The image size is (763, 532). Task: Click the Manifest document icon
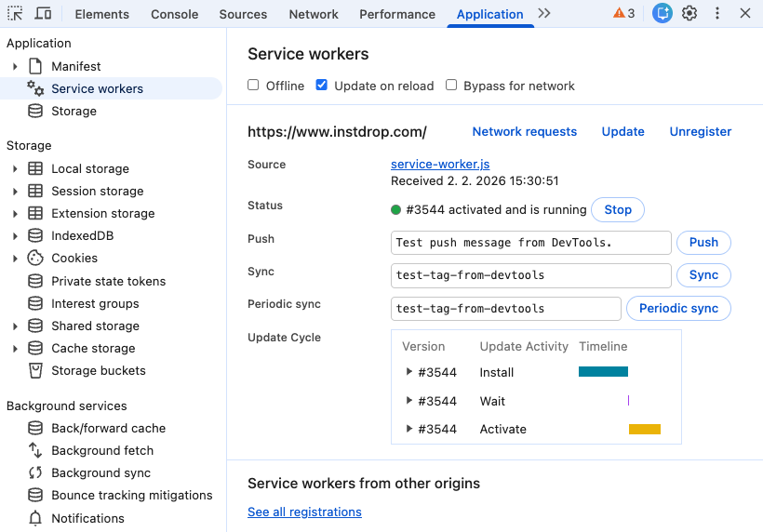[35, 66]
